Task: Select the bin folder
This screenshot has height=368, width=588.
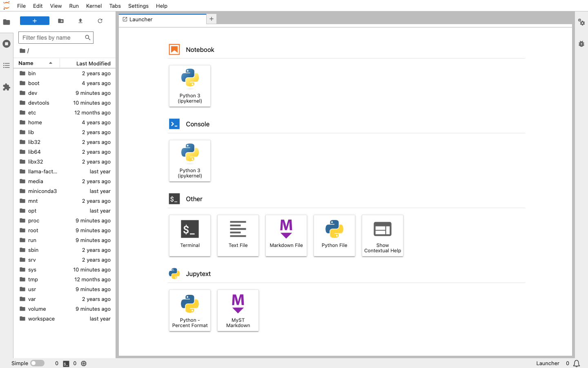Action: (x=65, y=74)
